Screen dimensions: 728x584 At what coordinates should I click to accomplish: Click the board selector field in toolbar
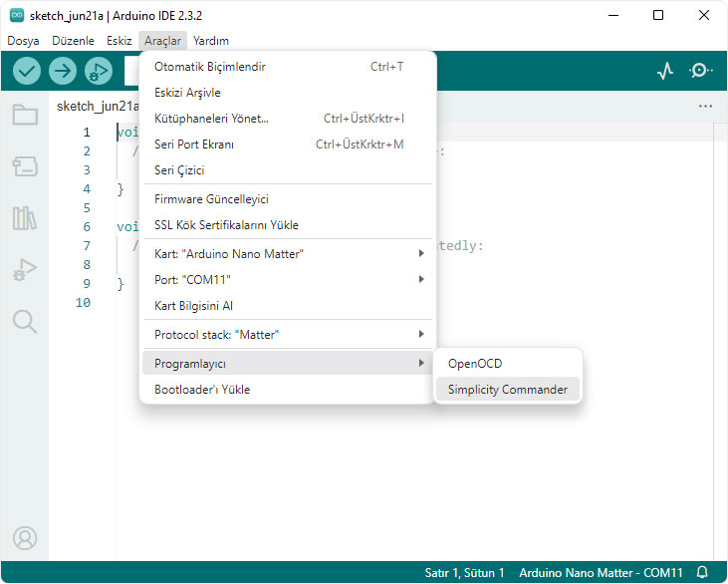(131, 71)
